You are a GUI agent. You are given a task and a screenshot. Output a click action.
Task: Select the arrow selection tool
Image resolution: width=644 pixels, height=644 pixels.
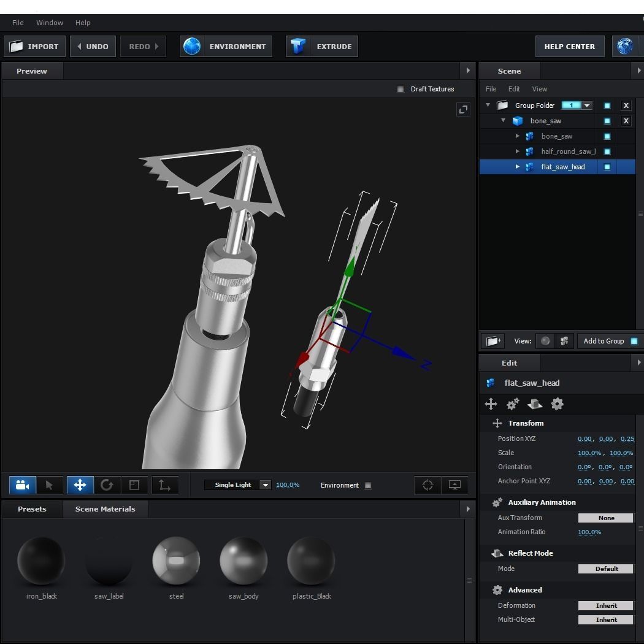tap(49, 485)
